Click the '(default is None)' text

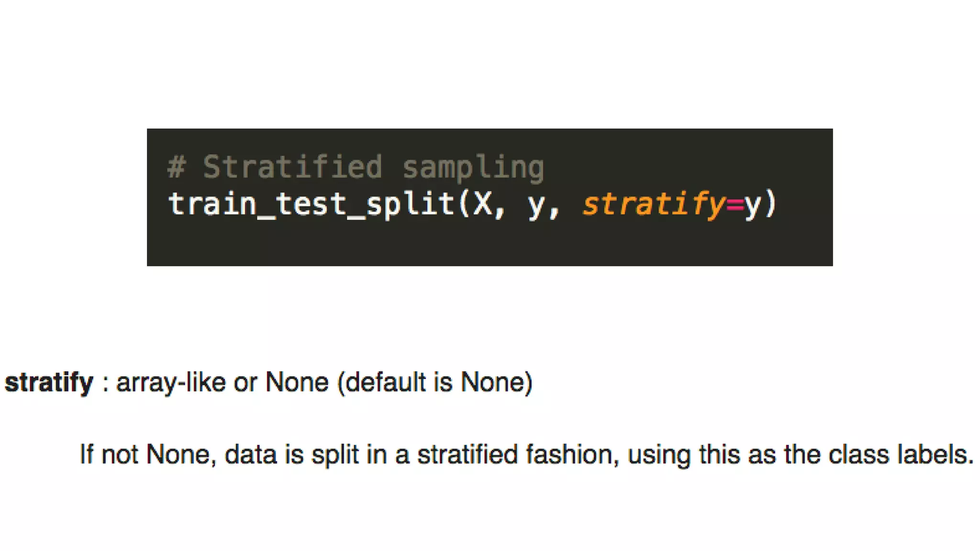click(x=435, y=383)
